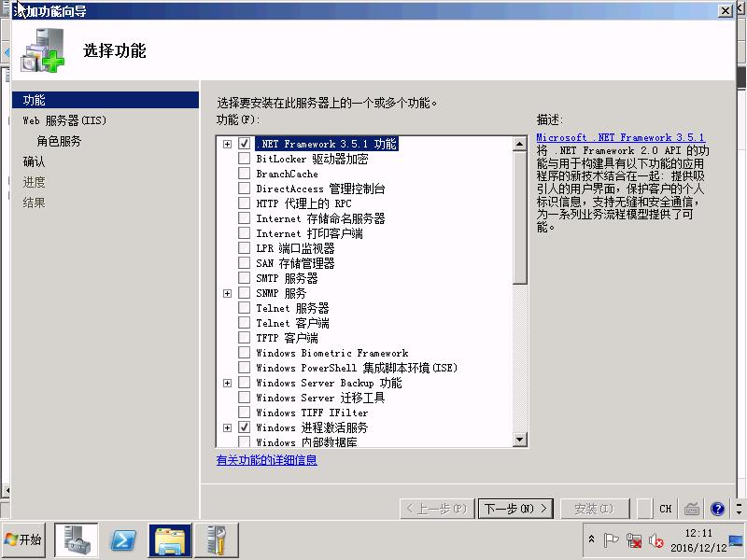
Task: Open the 有关功能的详细信息 link
Action: point(266,460)
